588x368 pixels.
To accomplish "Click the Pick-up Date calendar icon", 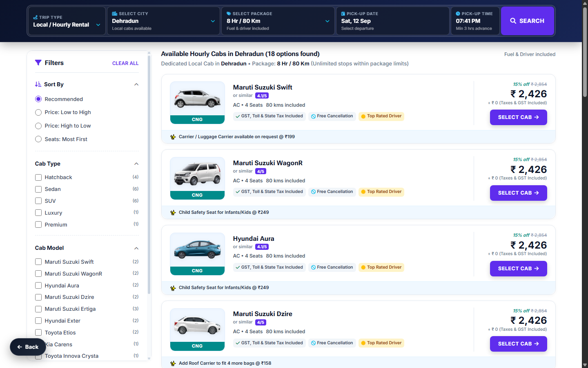I will 343,13.
